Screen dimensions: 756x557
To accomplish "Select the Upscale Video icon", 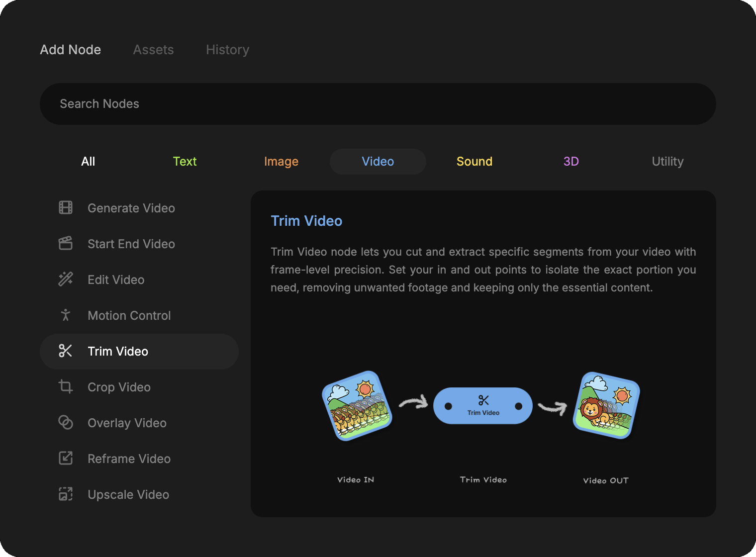I will tap(66, 494).
